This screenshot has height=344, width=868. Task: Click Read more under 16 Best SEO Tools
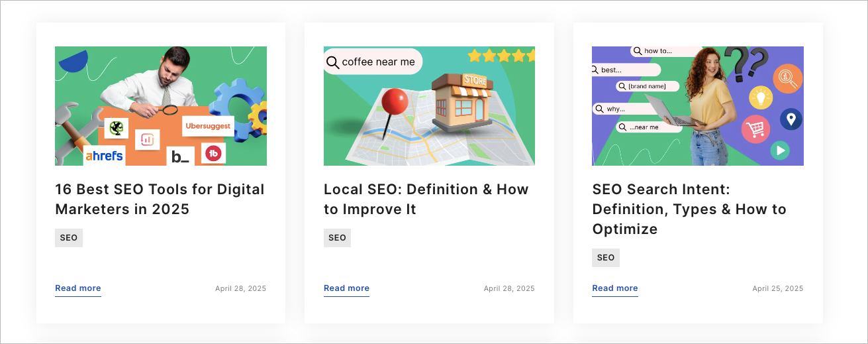pyautogui.click(x=78, y=288)
